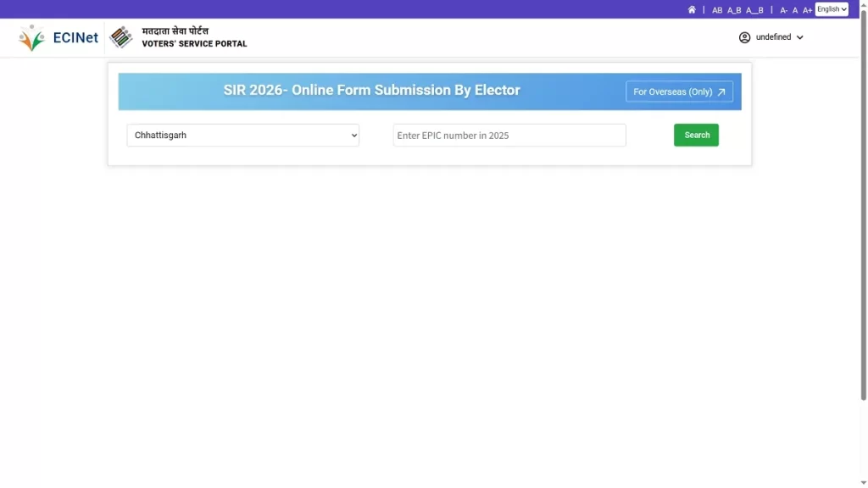The height and width of the screenshot is (488, 868).
Task: Click the EPIC number input field
Action: 509,135
